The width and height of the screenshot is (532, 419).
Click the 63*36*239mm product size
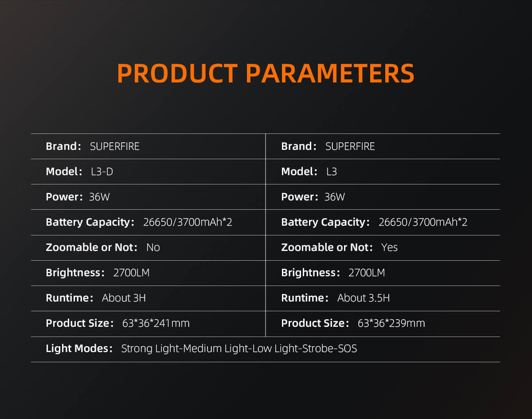click(x=391, y=323)
